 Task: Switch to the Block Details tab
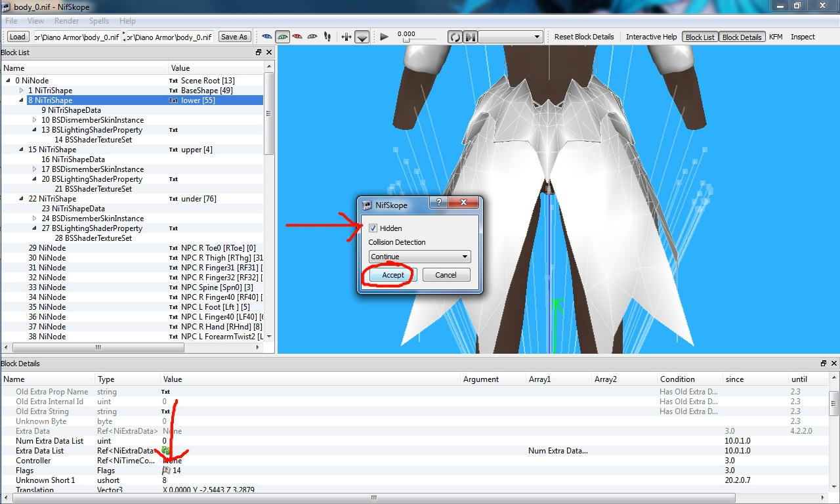point(742,37)
